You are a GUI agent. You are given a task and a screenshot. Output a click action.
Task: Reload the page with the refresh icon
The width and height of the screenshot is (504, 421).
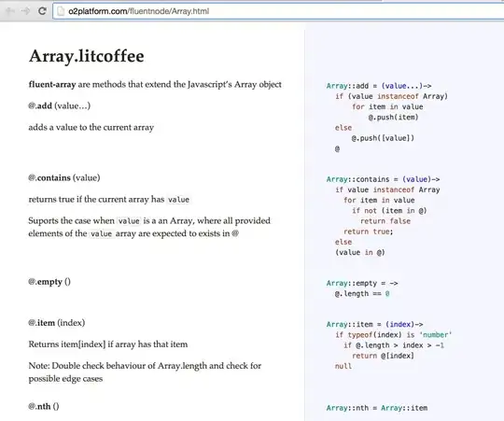42,11
